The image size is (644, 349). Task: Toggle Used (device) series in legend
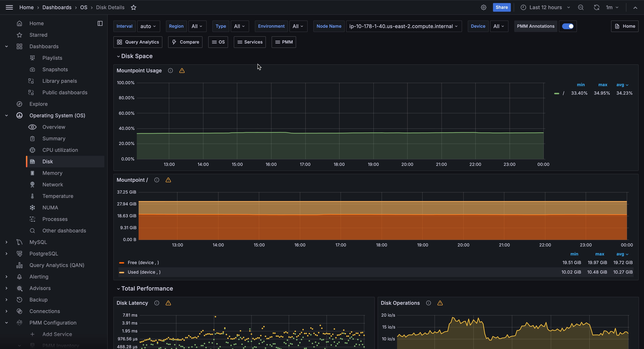pyautogui.click(x=144, y=272)
